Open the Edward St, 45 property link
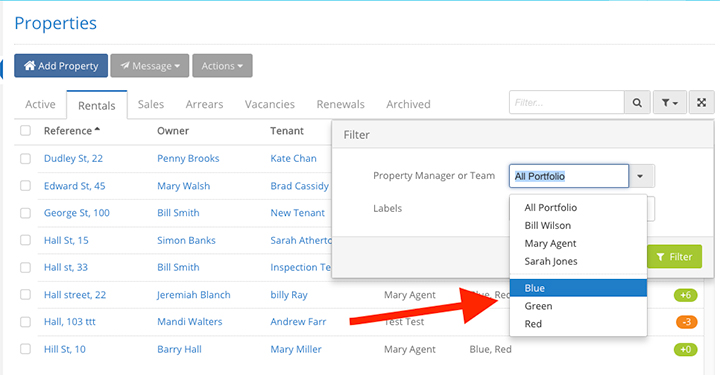The image size is (720, 375). click(74, 186)
